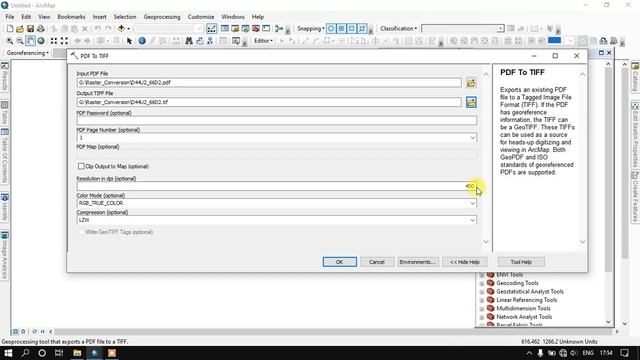The width and height of the screenshot is (640, 360).
Task: Click the Go To XY icon
Action: point(210,41)
